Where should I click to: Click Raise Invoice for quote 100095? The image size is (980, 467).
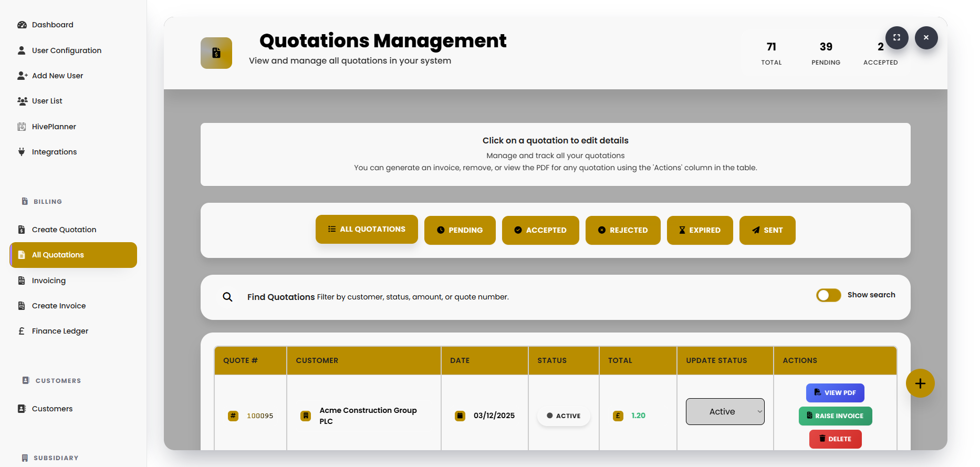tap(835, 416)
